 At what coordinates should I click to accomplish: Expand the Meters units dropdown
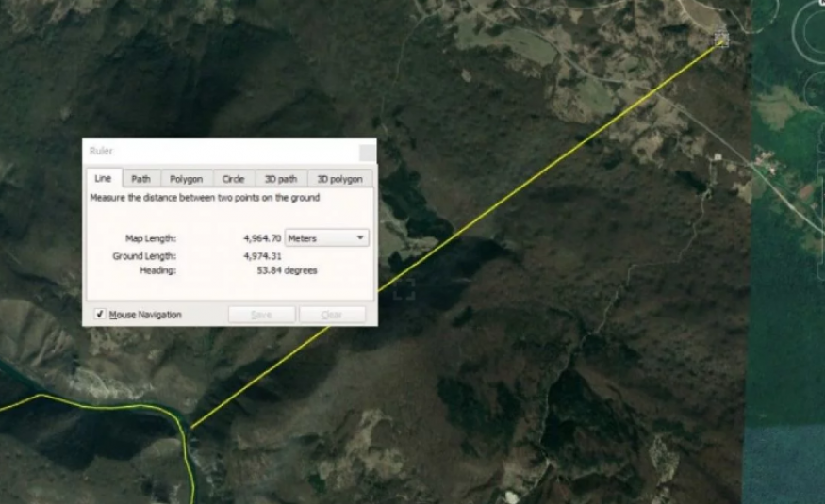[x=327, y=238]
